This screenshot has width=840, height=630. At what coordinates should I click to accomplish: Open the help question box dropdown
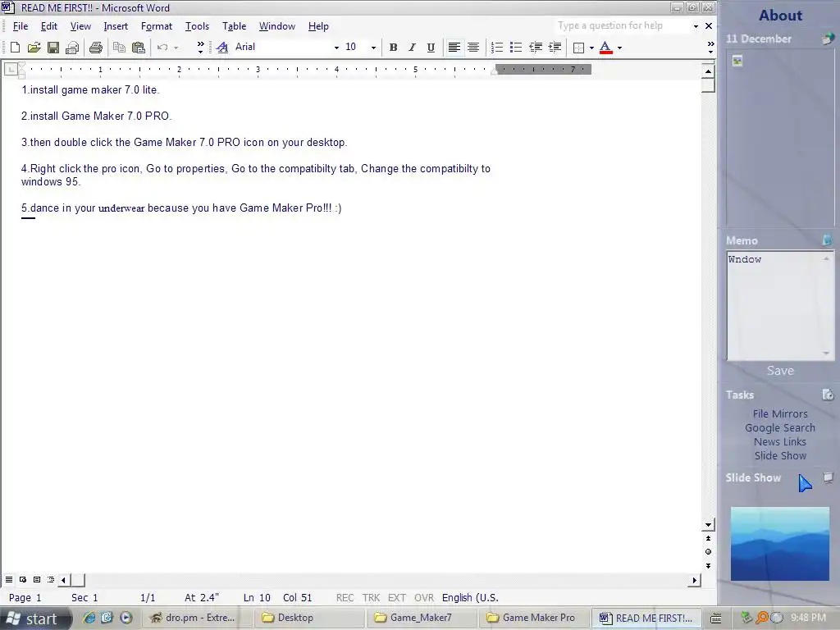pos(696,26)
